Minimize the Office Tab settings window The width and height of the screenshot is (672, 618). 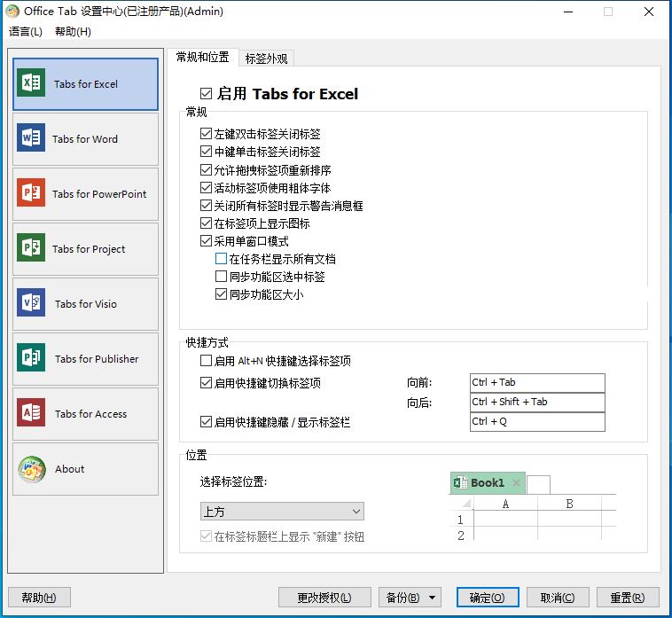(x=568, y=12)
